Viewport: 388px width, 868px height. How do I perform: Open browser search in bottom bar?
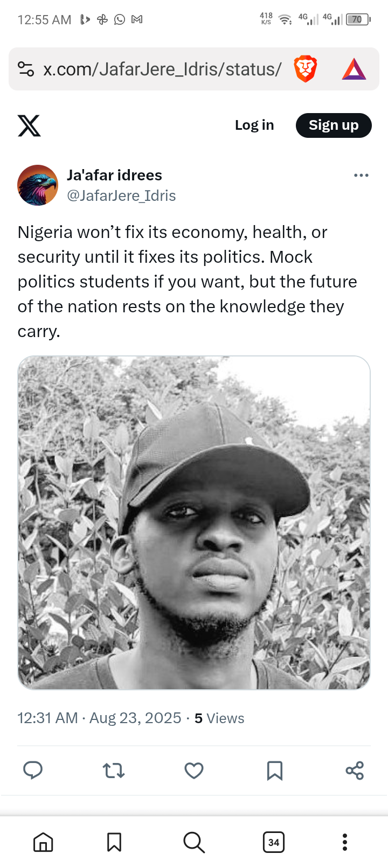coord(194,842)
